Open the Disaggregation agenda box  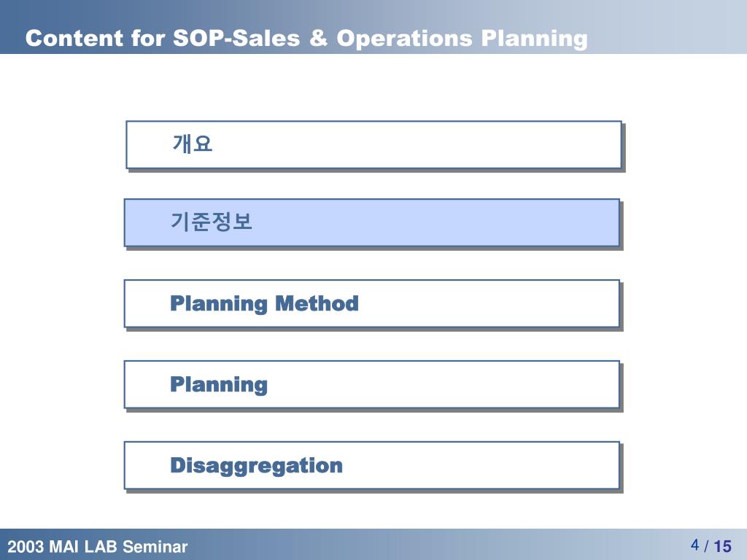tap(371, 466)
